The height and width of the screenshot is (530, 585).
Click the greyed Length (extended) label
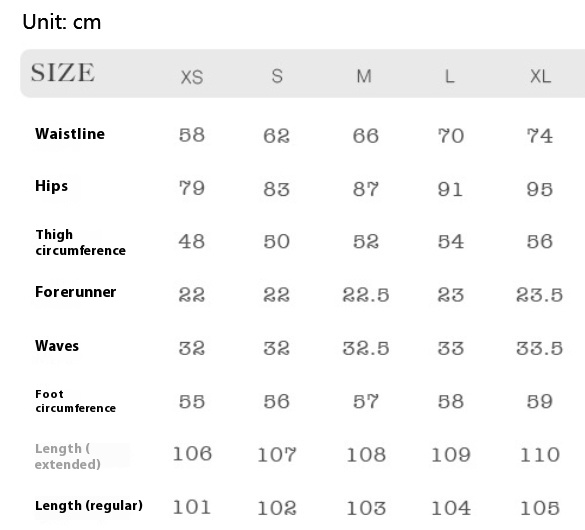[x=68, y=456]
